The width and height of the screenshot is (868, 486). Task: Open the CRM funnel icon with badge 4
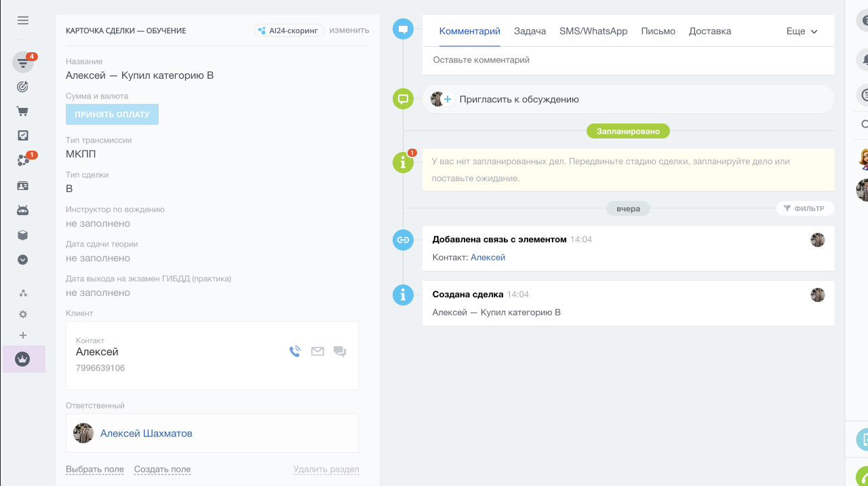[23, 63]
